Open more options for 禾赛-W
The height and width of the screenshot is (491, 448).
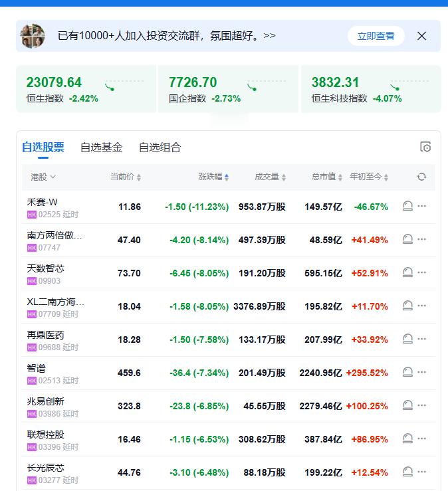[421, 206]
